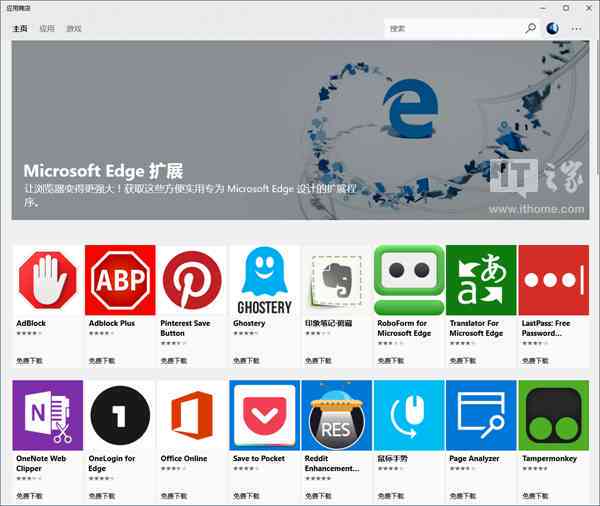Image resolution: width=600 pixels, height=506 pixels.
Task: Open the Page Analyzer icon
Action: tap(481, 415)
